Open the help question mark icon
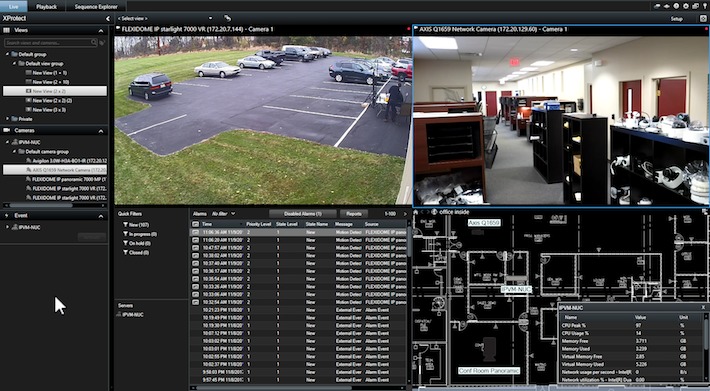Image resolution: width=710 pixels, height=391 pixels. pos(676,6)
